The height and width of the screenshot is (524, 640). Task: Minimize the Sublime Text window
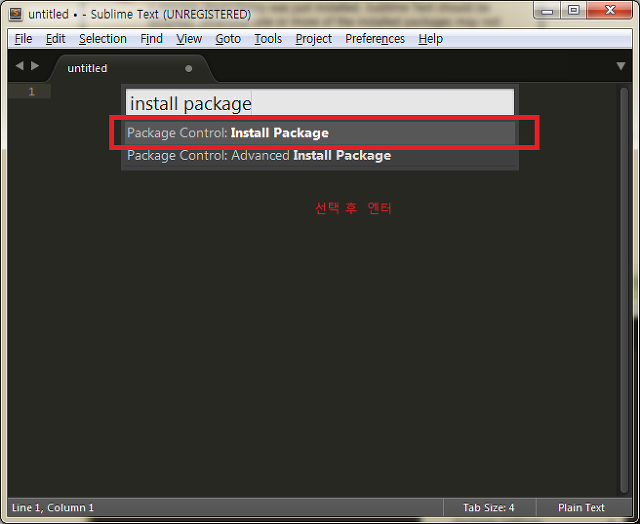pos(547,11)
